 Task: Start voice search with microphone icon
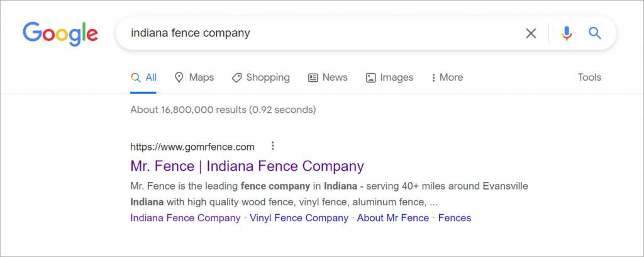(x=567, y=33)
